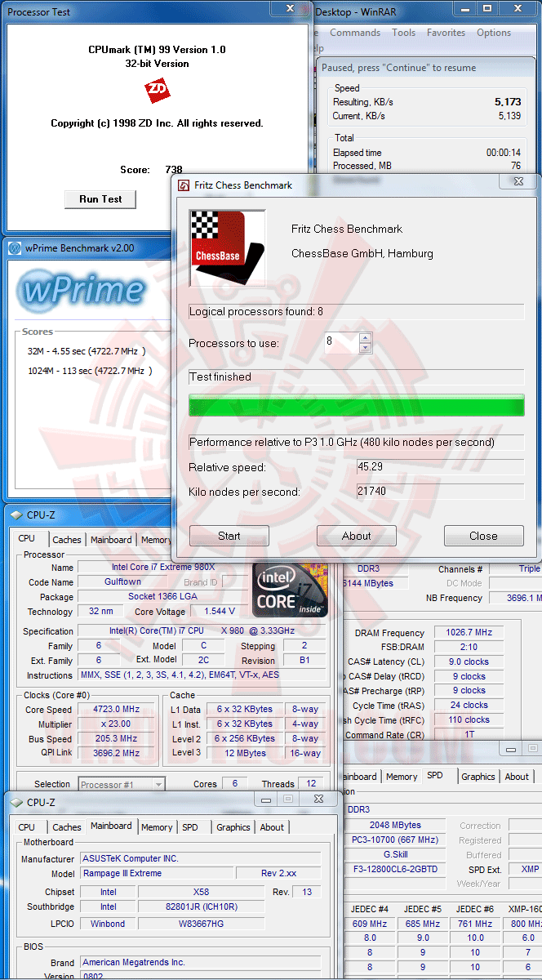
Task: Run Test in the Processor Test window
Action: coord(100,199)
